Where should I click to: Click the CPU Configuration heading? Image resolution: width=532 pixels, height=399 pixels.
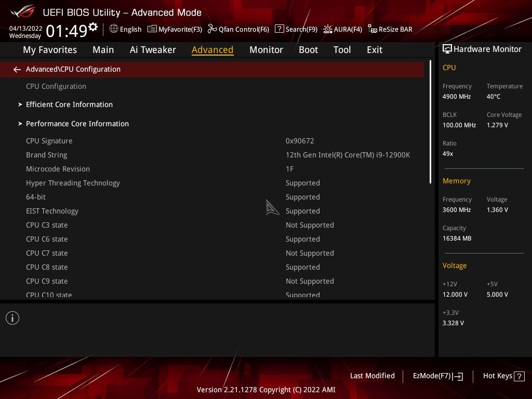(x=56, y=87)
